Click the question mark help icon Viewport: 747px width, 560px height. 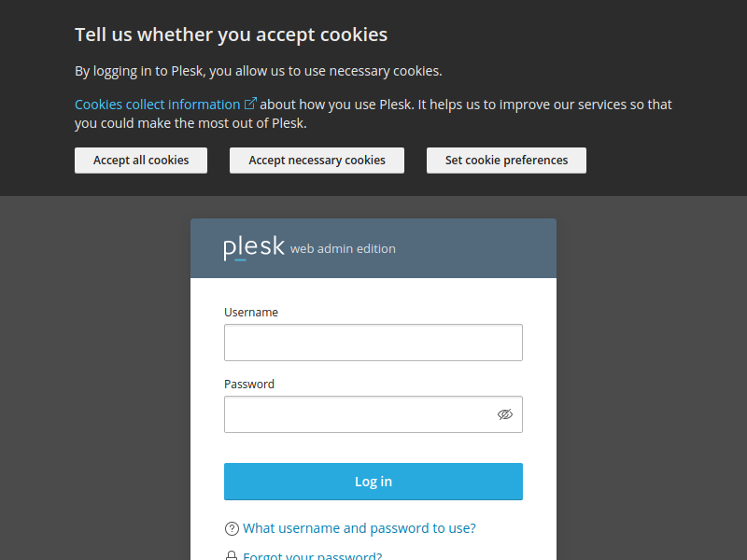pyautogui.click(x=232, y=529)
